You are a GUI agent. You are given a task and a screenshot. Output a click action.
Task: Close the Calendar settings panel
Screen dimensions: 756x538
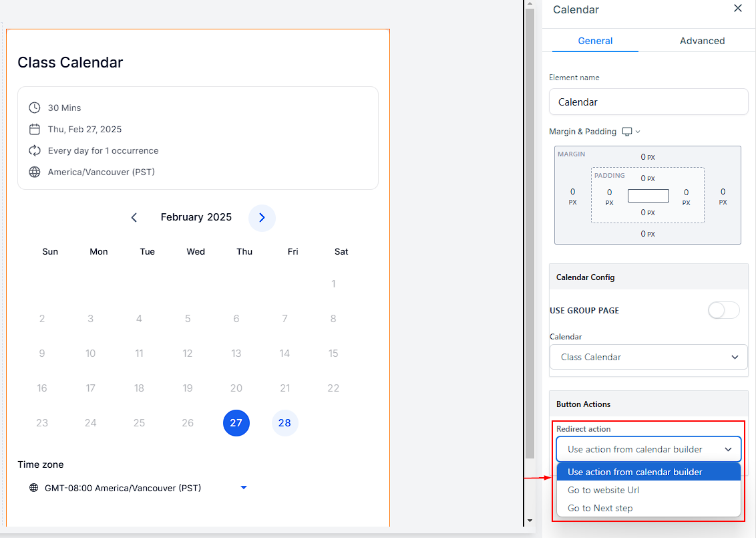point(737,9)
